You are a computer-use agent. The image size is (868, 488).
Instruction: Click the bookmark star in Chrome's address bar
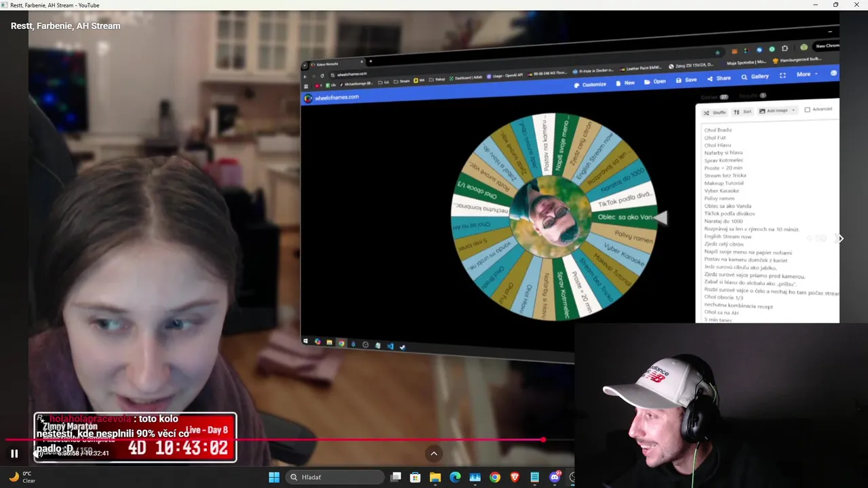(717, 52)
